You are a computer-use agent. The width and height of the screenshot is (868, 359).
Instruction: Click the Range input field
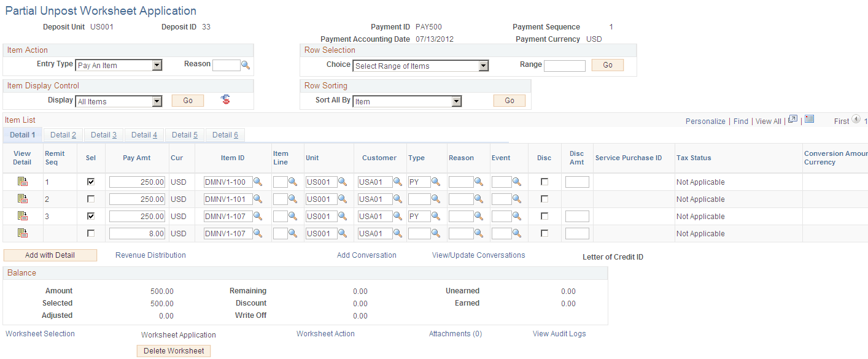(x=564, y=64)
